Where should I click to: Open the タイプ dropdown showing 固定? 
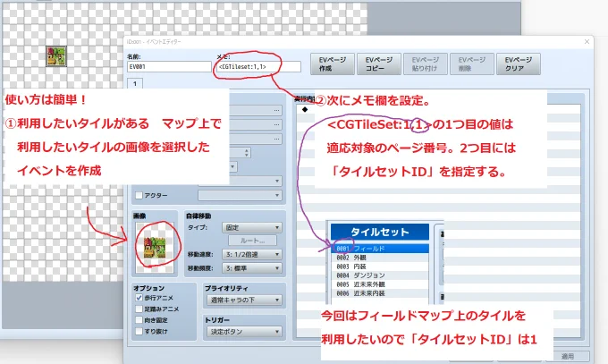(x=252, y=227)
